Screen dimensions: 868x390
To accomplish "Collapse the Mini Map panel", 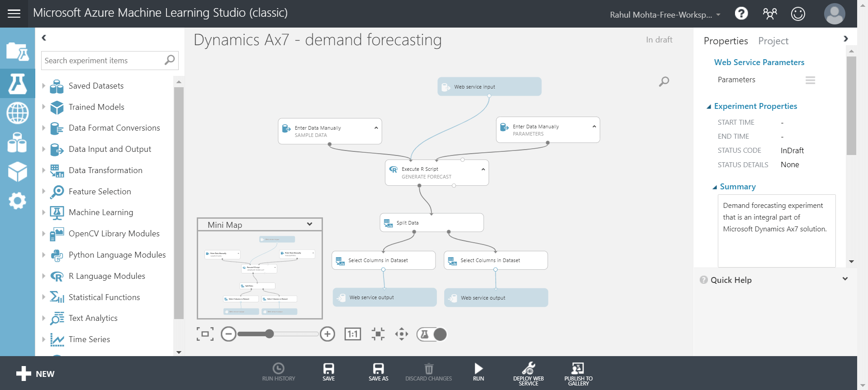I will [x=309, y=224].
